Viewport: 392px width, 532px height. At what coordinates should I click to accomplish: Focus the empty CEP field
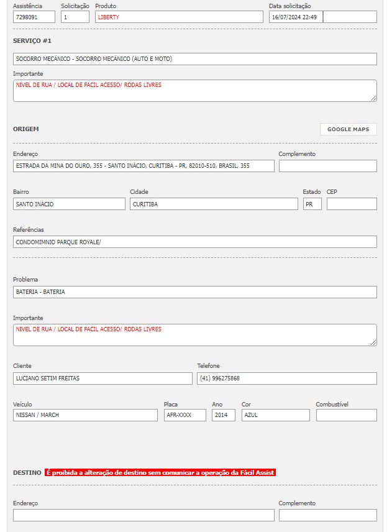tap(352, 204)
